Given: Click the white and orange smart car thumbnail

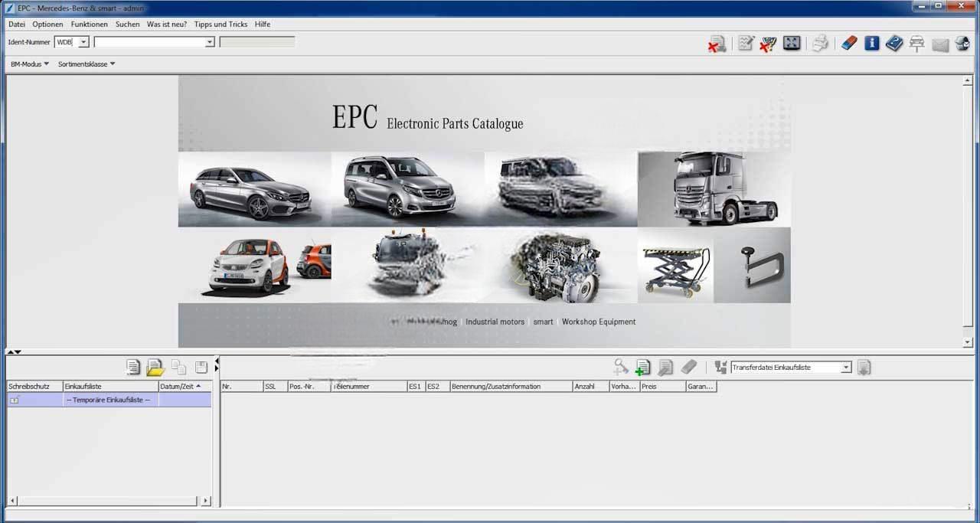Looking at the screenshot, I should click(x=254, y=265).
